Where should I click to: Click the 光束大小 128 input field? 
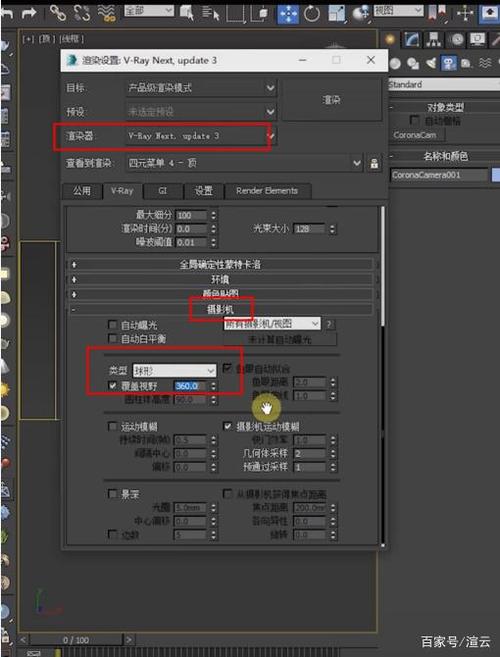coord(310,229)
